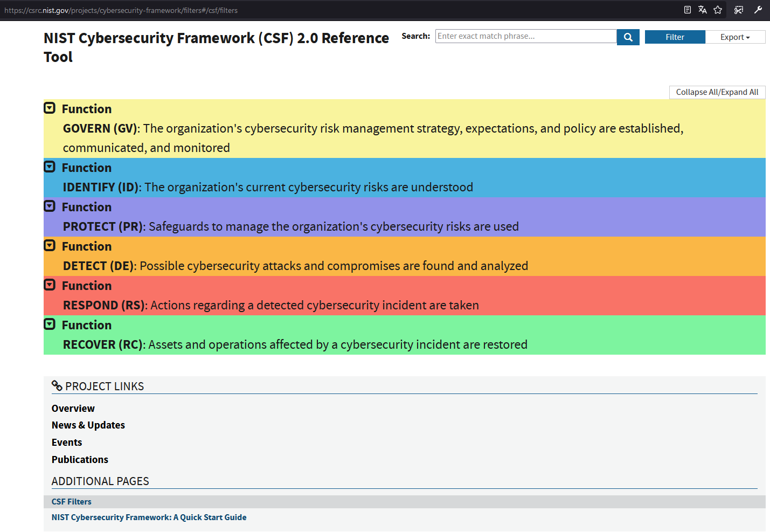Open News & Updates link

click(88, 425)
